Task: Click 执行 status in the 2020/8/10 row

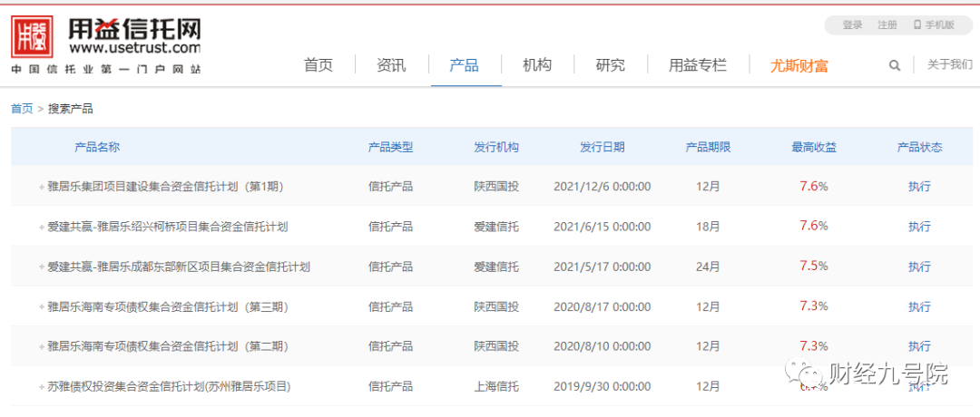Action: click(x=919, y=346)
